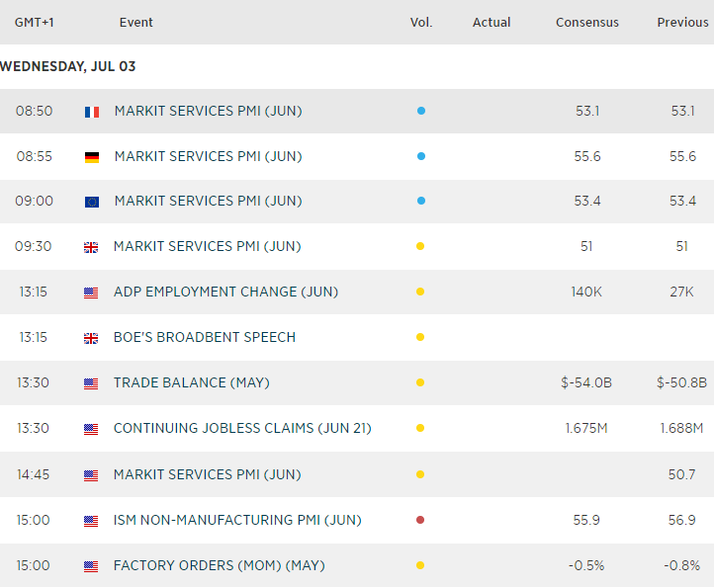Click the UK flag beside 09:30 PMI
Screen dimensions: 714x588
(x=92, y=247)
